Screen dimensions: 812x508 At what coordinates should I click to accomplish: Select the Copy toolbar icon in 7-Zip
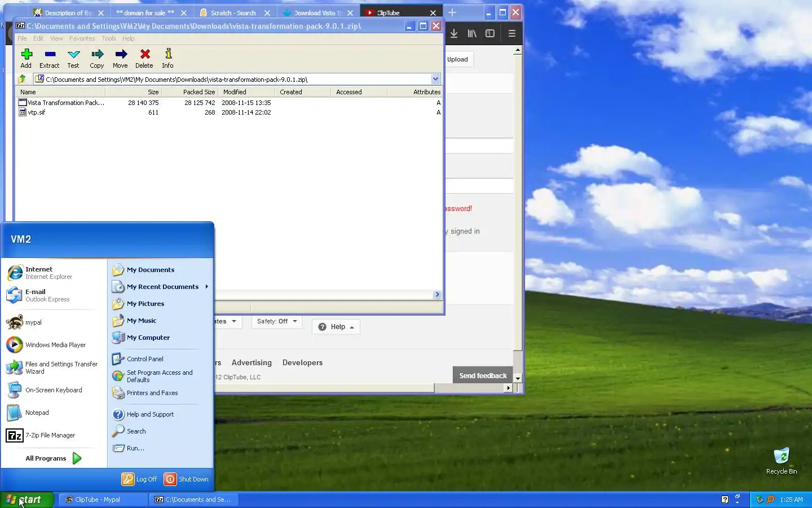97,58
